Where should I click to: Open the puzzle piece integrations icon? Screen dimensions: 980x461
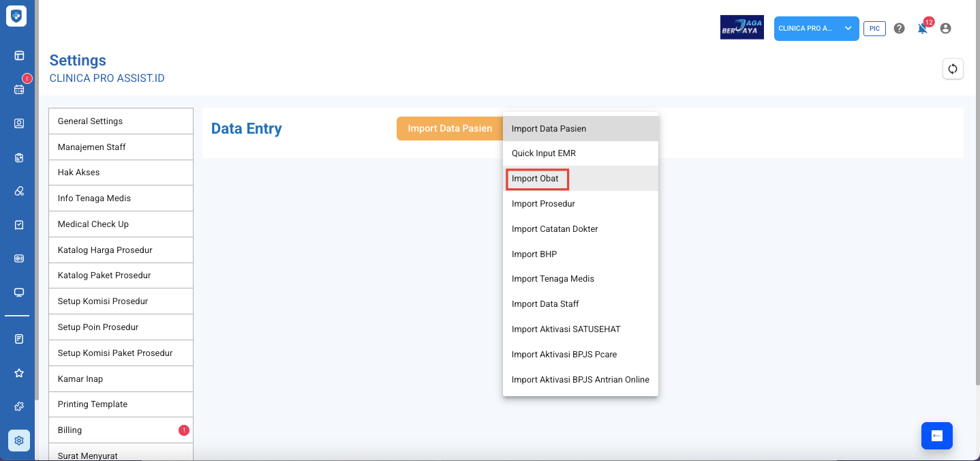[x=19, y=406]
